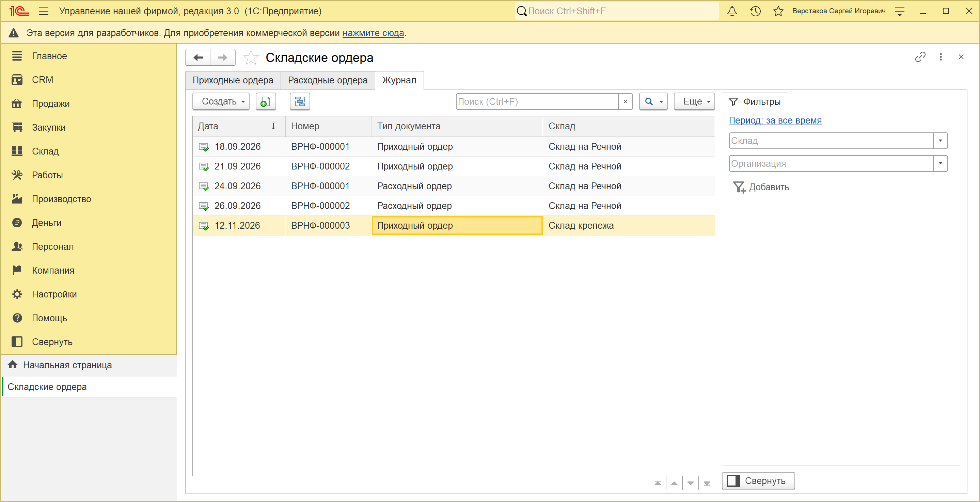Open service settings menu near username
Viewport: 980px width, 502px height.
click(899, 11)
